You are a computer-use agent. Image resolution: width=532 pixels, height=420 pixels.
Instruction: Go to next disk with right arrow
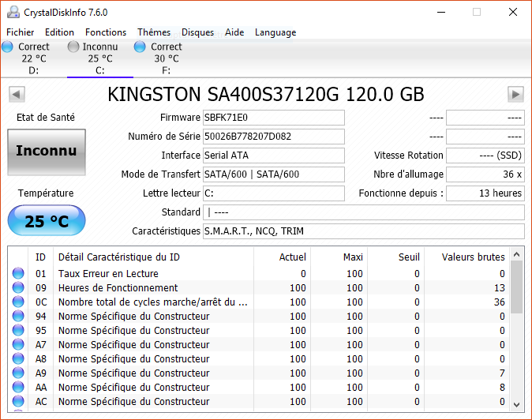[x=515, y=94]
